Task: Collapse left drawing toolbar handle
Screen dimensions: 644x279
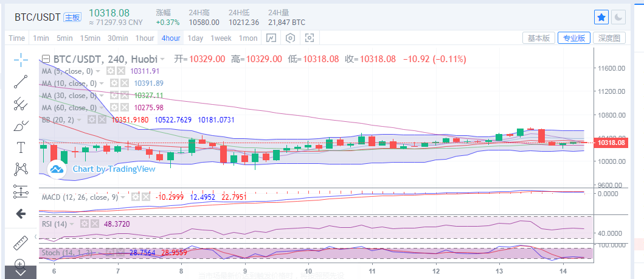Action: pyautogui.click(x=35, y=236)
